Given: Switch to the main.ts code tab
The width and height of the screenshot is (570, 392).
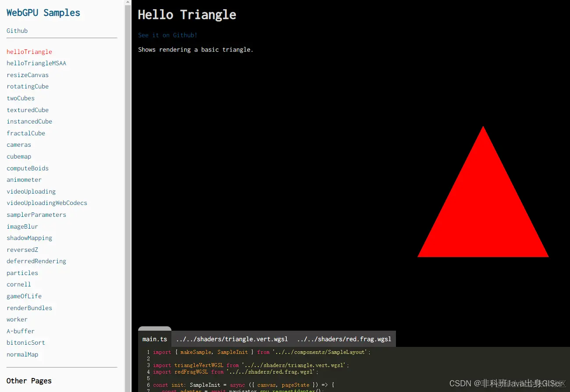Looking at the screenshot, I should 155,339.
